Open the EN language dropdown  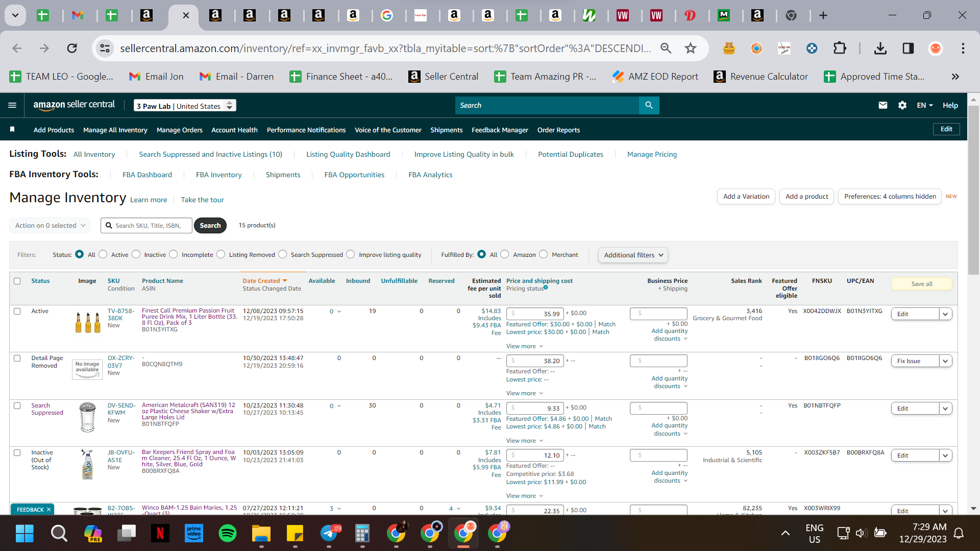924,105
